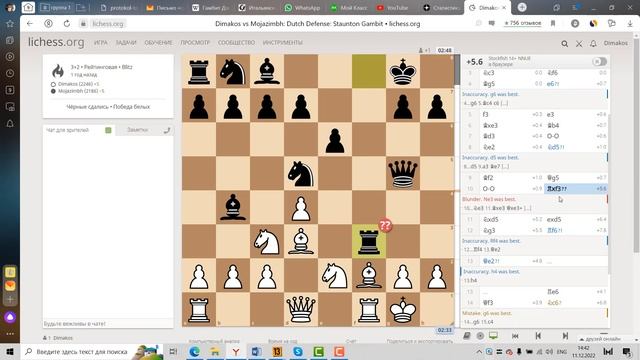640x360 pixels.
Task: Open the browser downloads arrow icon
Action: point(630,24)
